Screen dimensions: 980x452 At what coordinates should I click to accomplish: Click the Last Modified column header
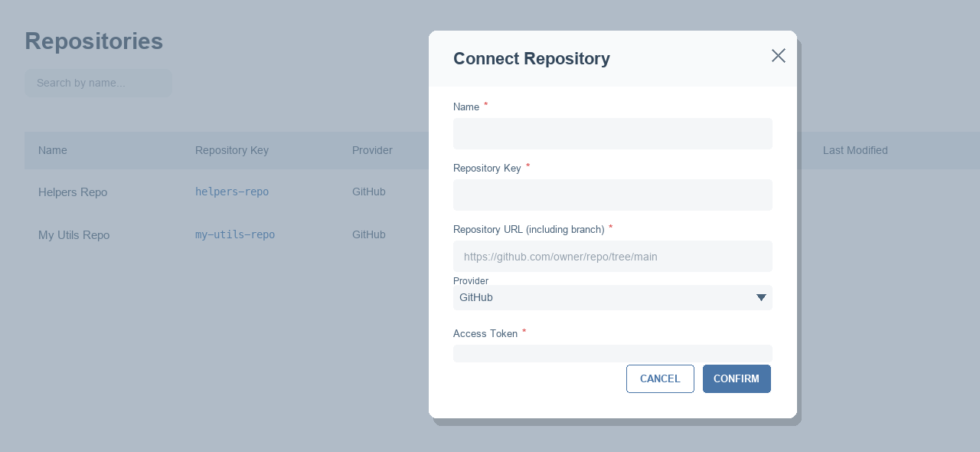click(855, 150)
